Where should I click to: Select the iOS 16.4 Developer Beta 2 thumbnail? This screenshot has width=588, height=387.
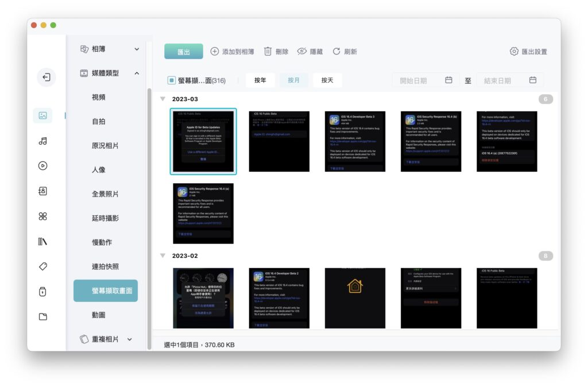(x=279, y=298)
